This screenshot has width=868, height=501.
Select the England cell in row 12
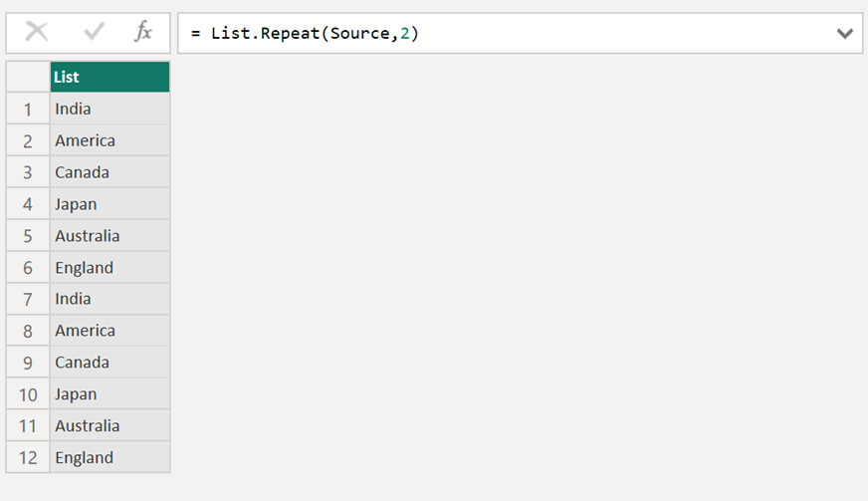[x=109, y=457]
